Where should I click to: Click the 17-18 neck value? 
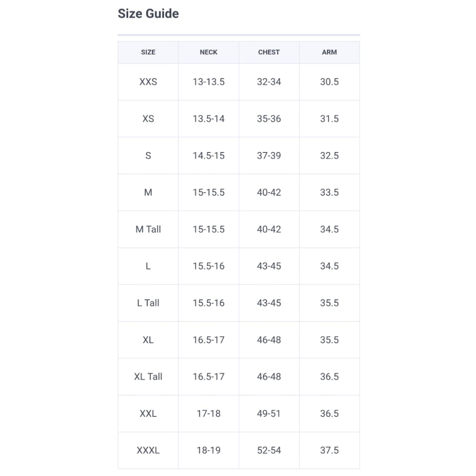(x=208, y=413)
